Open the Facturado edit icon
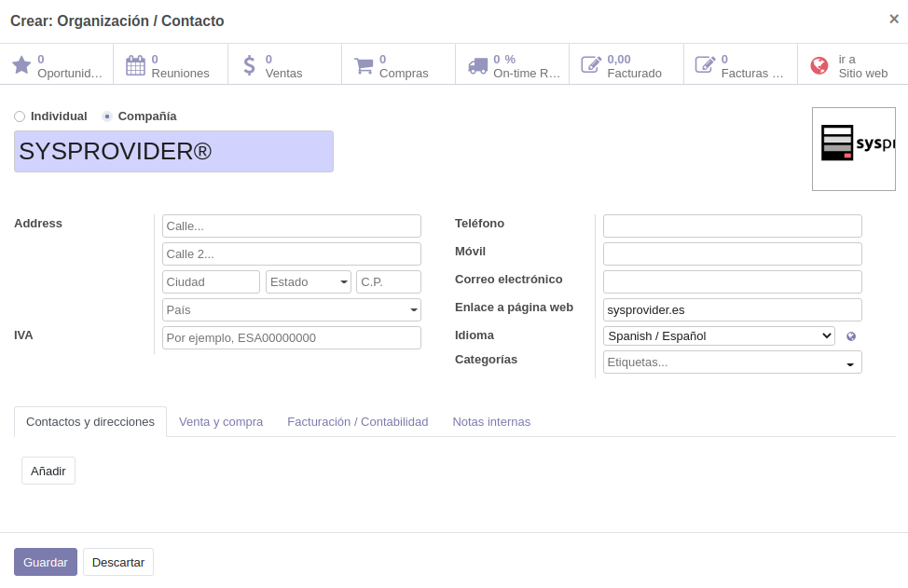 pyautogui.click(x=591, y=65)
